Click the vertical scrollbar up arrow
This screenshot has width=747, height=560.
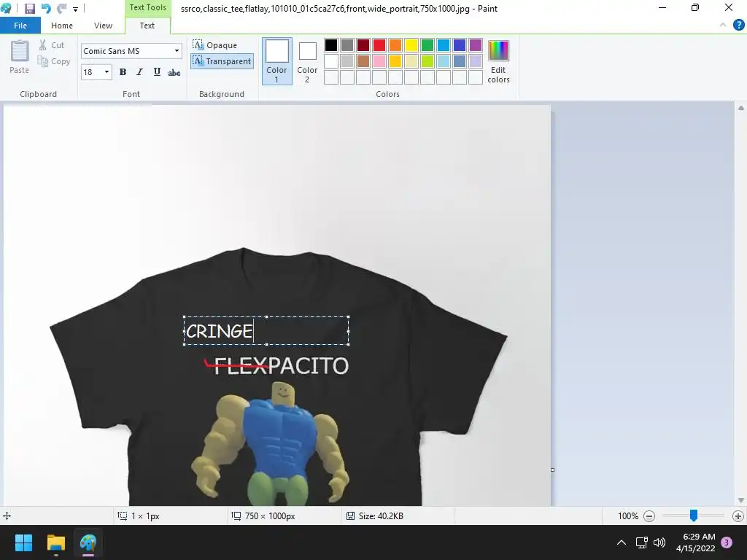pos(741,108)
